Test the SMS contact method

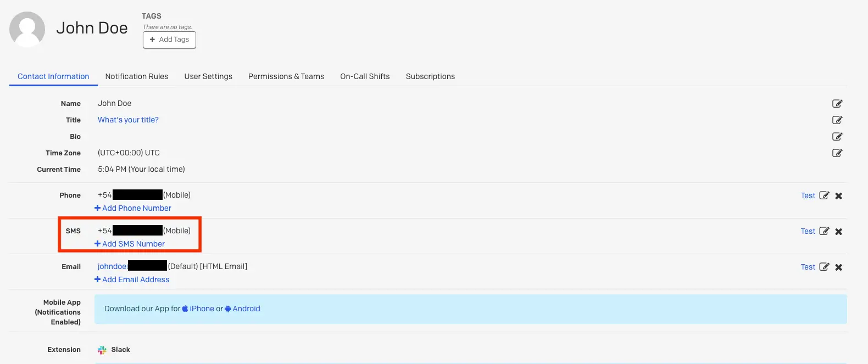tap(808, 231)
